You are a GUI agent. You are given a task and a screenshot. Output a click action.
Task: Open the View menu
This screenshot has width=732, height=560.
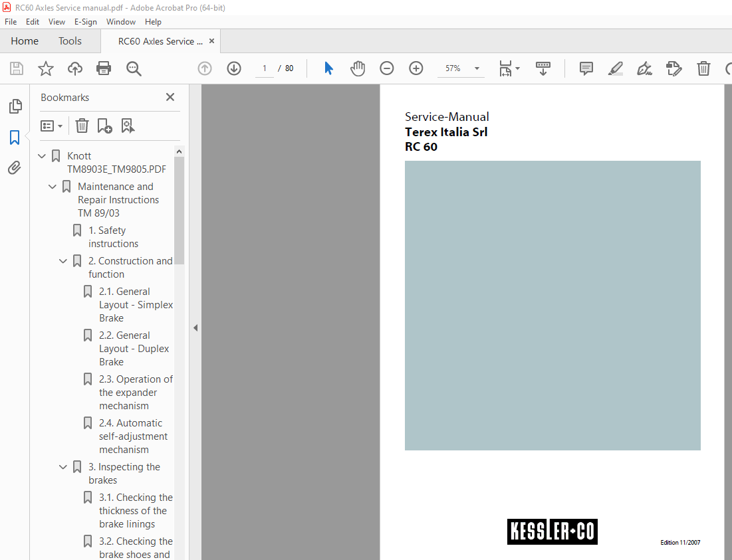click(57, 22)
